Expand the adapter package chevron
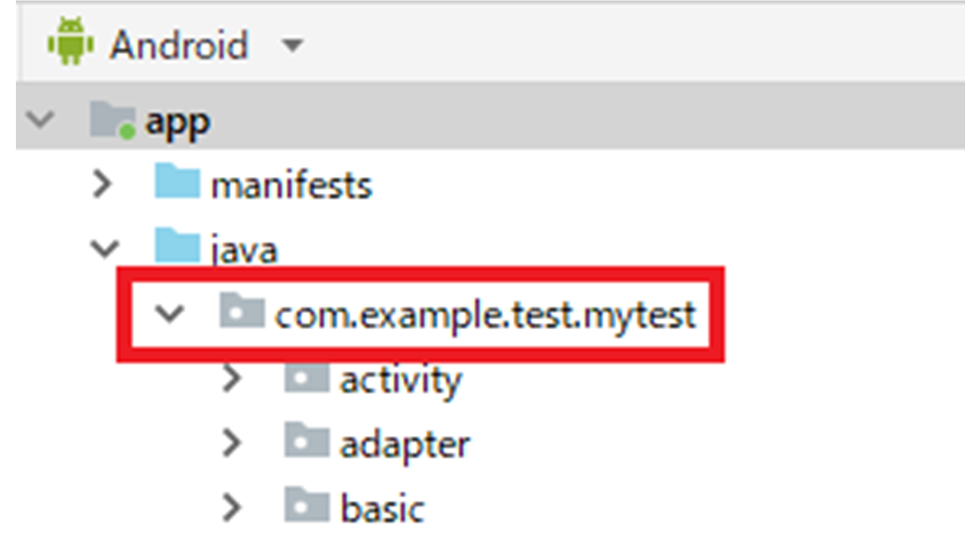 pyautogui.click(x=232, y=443)
